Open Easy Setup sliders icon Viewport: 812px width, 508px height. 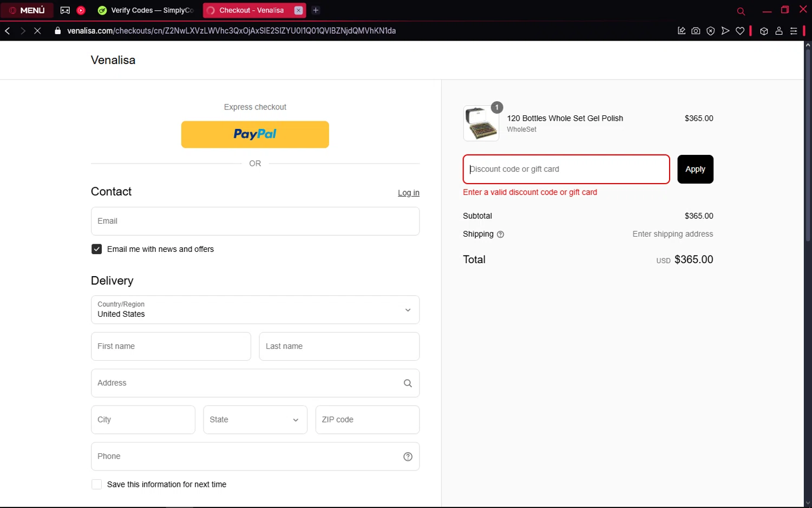(x=794, y=31)
